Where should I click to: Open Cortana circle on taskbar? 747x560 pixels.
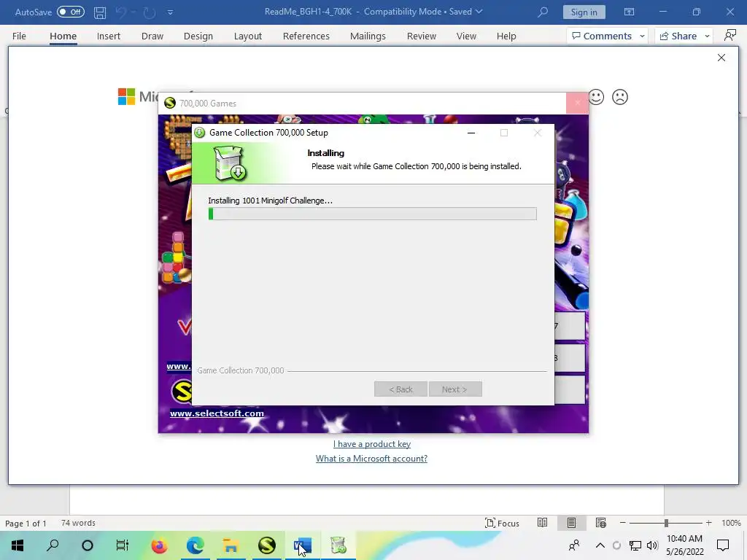(88, 545)
